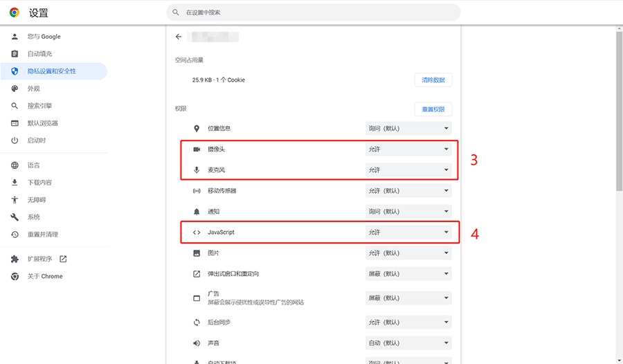Go to 自动填充 in the sidebar

click(x=39, y=54)
